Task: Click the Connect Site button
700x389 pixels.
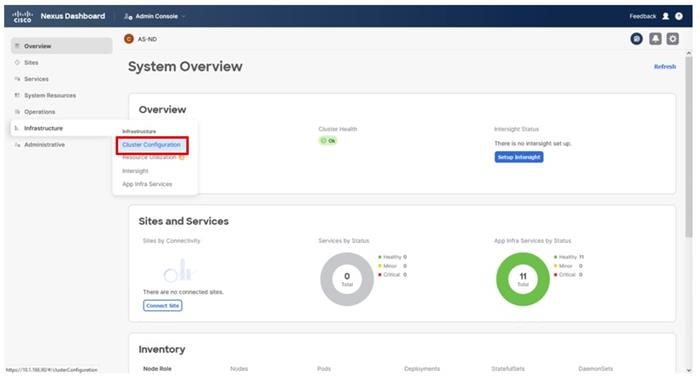Action: click(162, 305)
